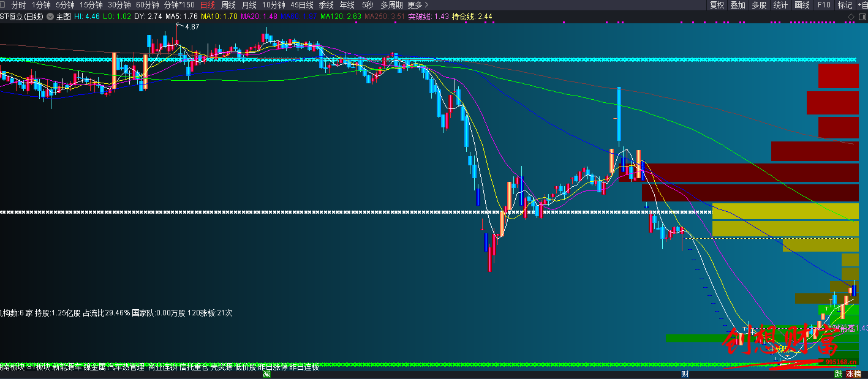The width and height of the screenshot is (868, 379).
Task: Switch to the 年线 yearly chart
Action: tap(347, 5)
